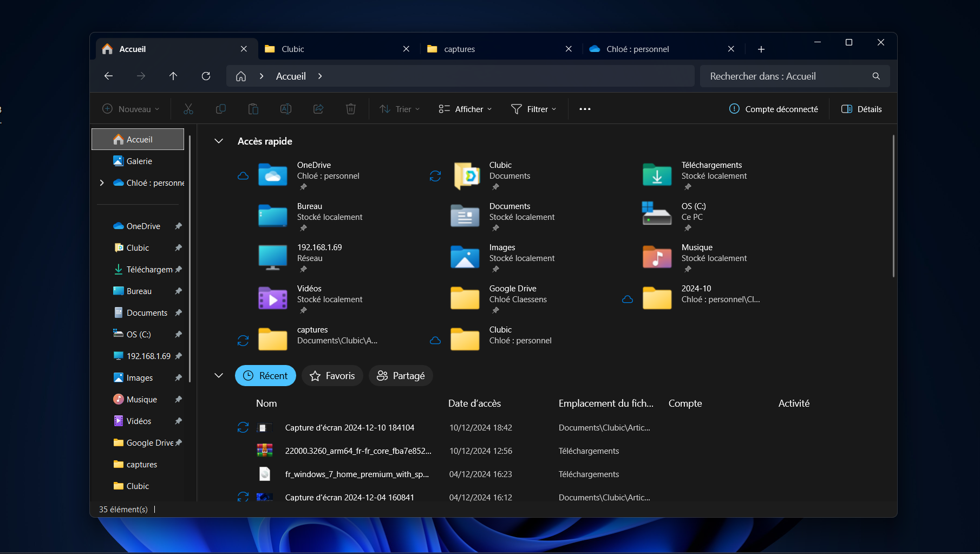Collapse the Accès rapide section
The image size is (980, 554).
219,141
